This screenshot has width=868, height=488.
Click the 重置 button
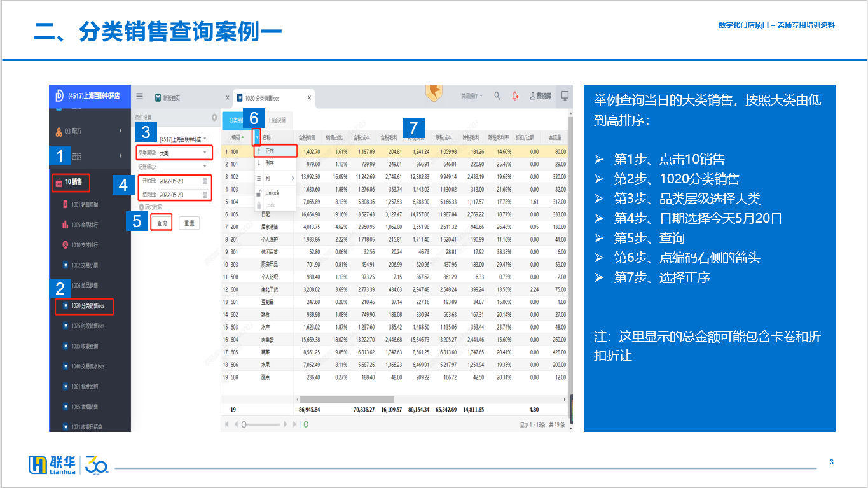coord(189,223)
